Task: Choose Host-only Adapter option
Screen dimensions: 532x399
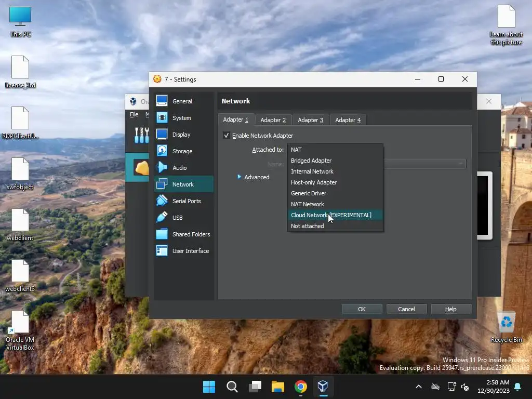Action: coord(335,182)
